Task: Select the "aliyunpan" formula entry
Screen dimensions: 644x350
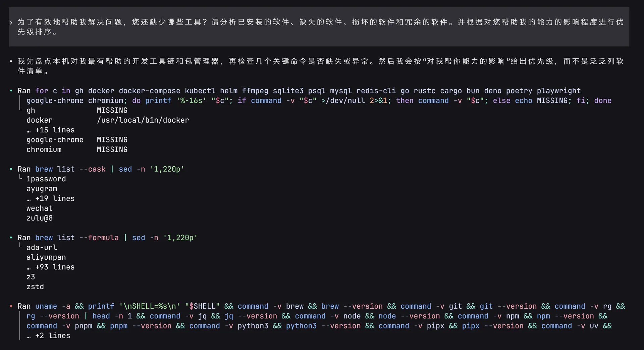Action: click(46, 257)
